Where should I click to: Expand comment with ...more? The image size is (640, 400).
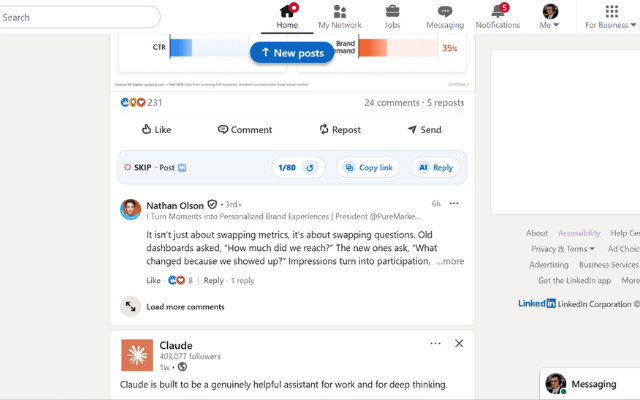[450, 261]
